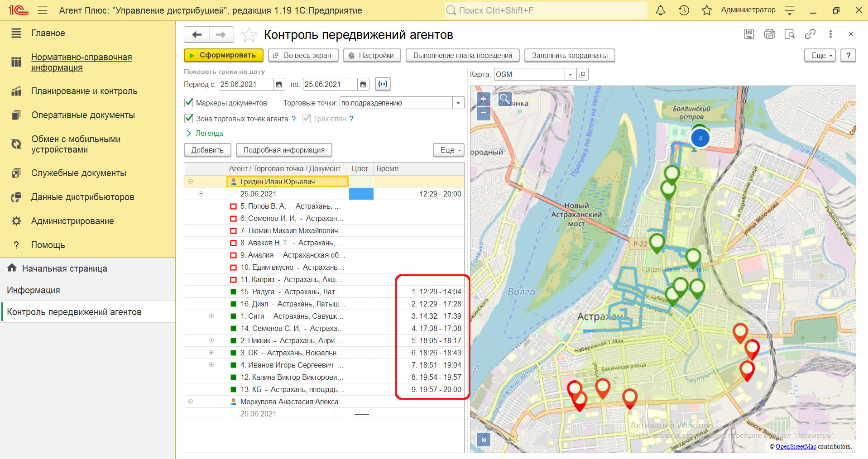
Task: Open map search magnifier icon
Action: 505,99
